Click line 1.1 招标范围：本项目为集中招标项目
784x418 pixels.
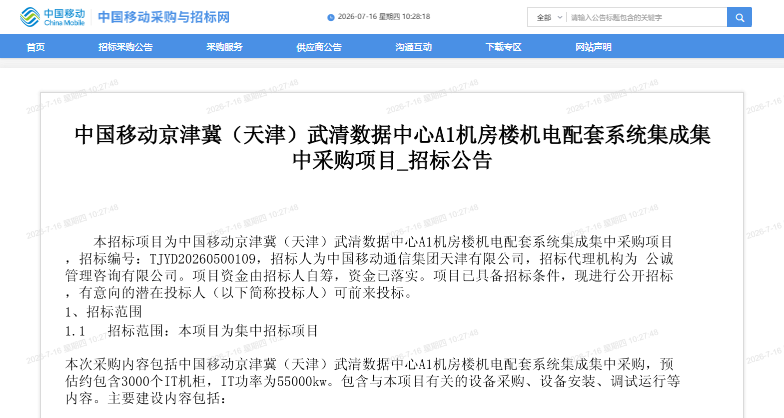pos(192,331)
